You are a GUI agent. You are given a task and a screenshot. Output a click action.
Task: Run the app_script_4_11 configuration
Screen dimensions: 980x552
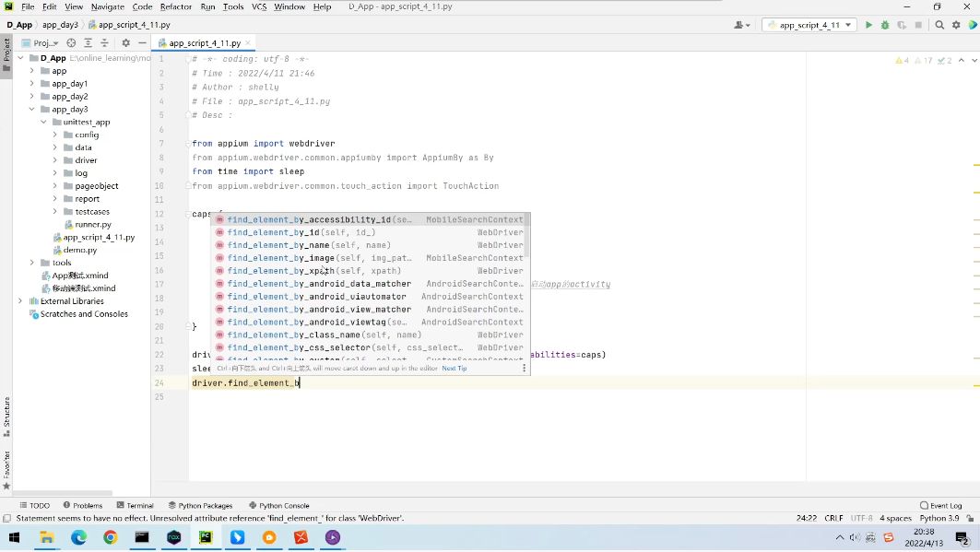coord(868,25)
